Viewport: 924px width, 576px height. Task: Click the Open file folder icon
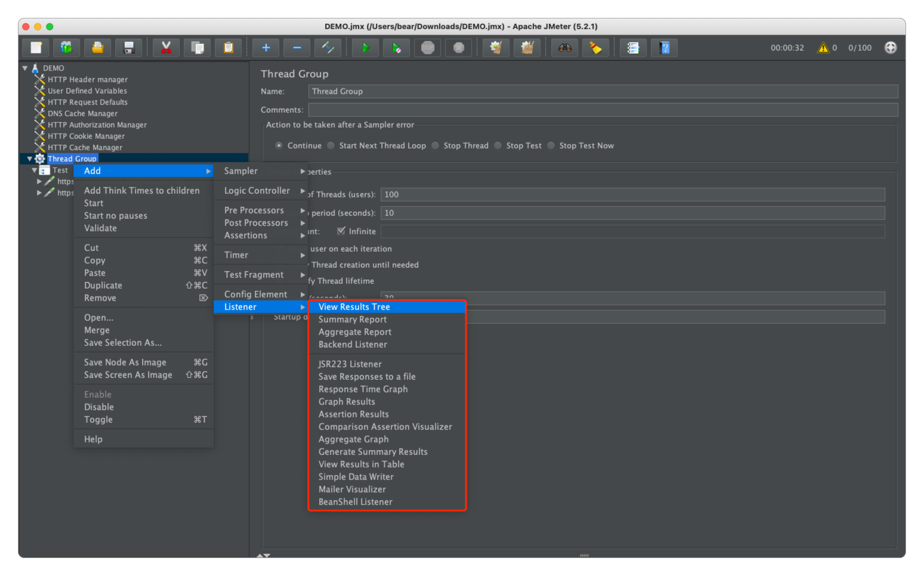pos(97,48)
